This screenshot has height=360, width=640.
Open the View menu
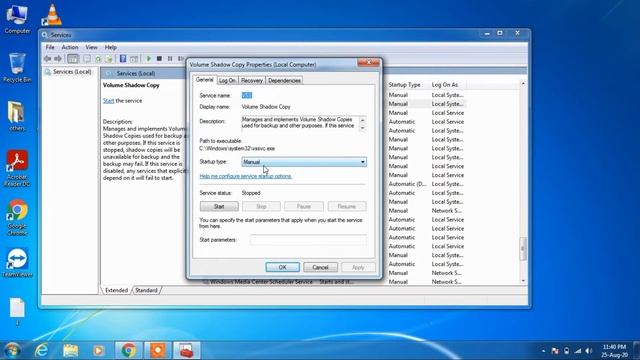(x=91, y=47)
